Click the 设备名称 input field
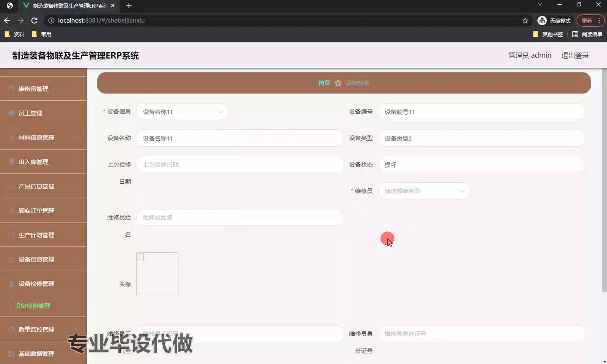 click(240, 138)
